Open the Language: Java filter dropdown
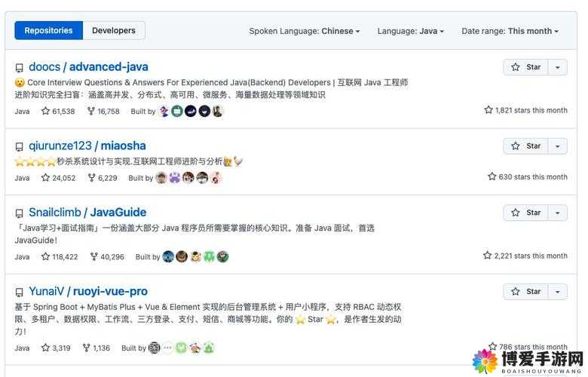588x377 pixels. [x=410, y=31]
